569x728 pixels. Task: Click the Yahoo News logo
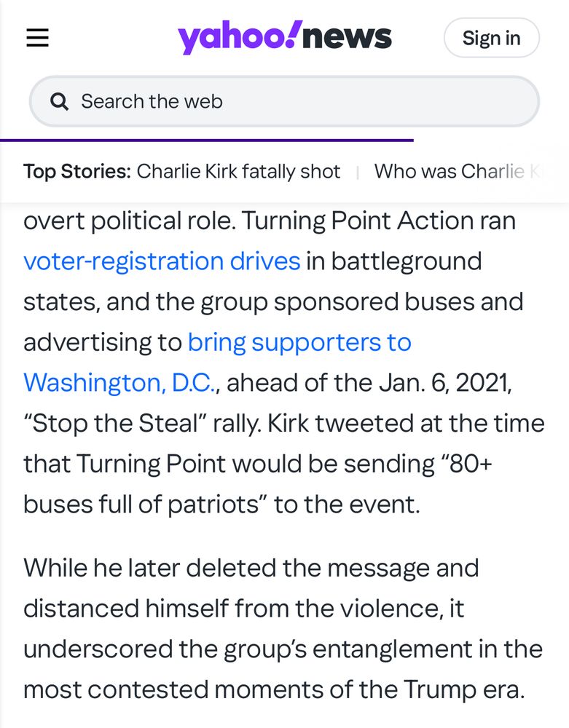pyautogui.click(x=285, y=38)
